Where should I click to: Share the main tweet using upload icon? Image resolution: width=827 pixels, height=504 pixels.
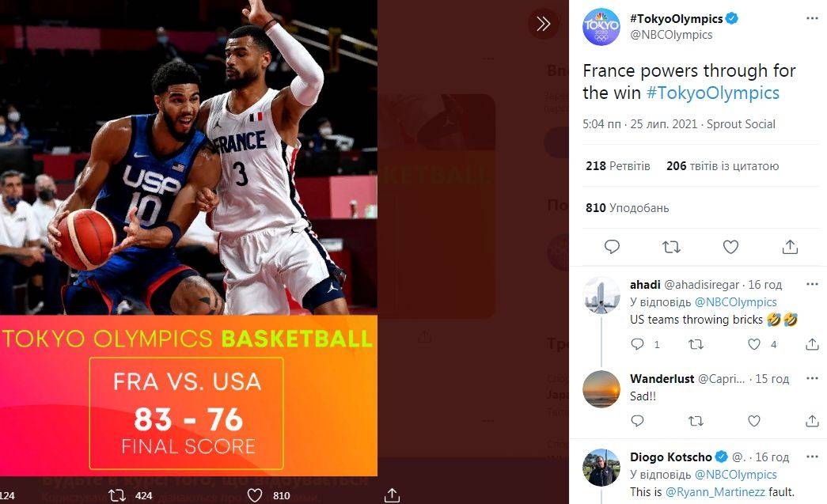point(790,247)
